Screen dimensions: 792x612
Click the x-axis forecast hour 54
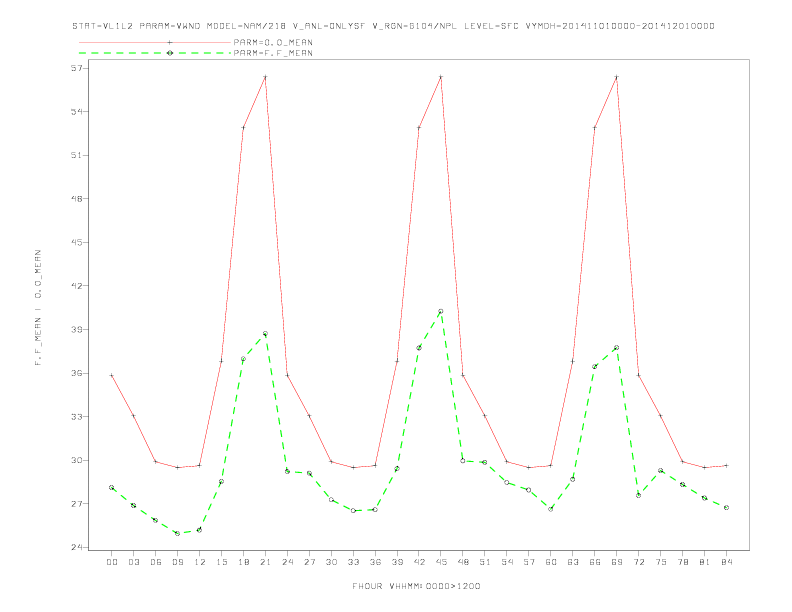[507, 562]
